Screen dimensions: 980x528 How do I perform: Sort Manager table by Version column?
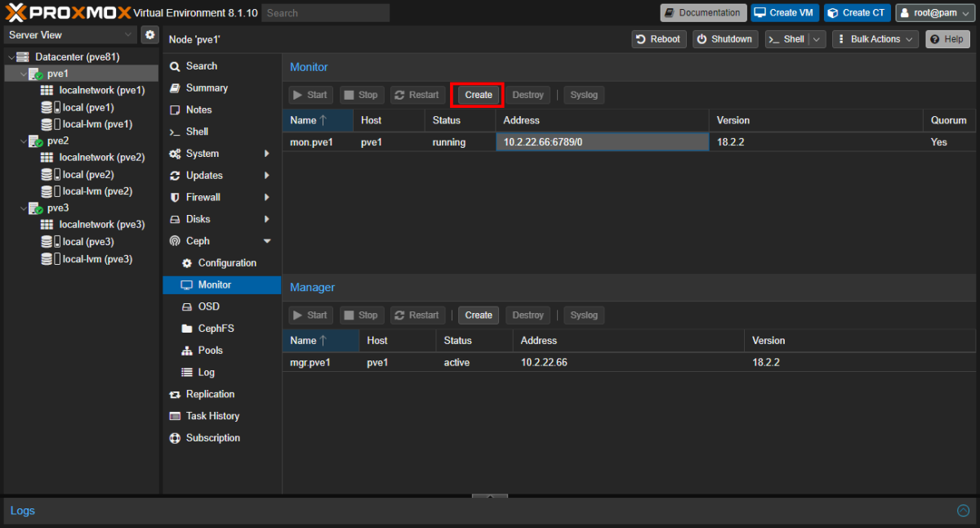tap(859, 341)
